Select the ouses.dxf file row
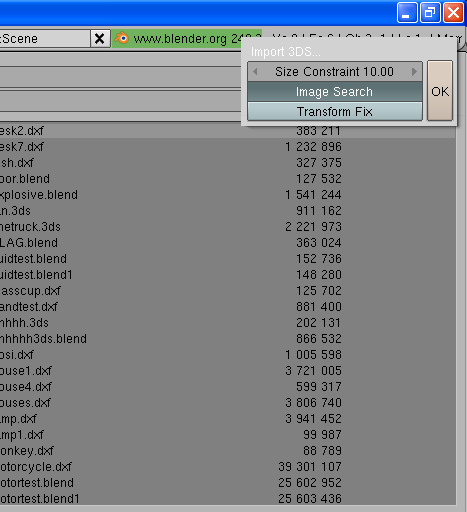Viewport: 467px width, 512px height. click(x=228, y=403)
